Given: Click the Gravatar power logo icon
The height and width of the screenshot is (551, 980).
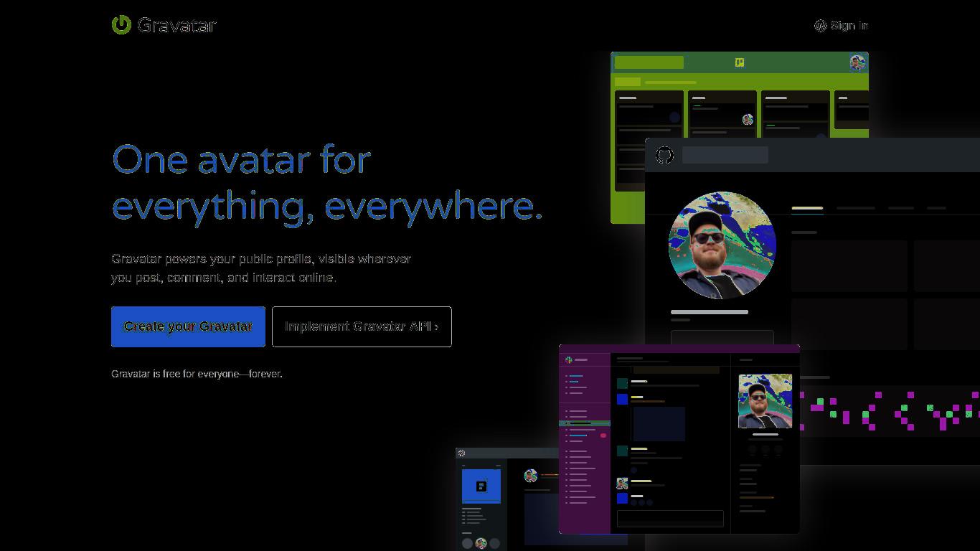Looking at the screenshot, I should pos(121,24).
